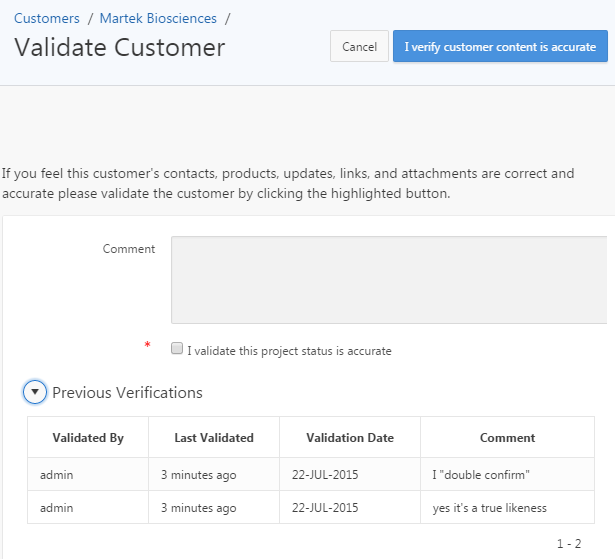This screenshot has width=615, height=559.
Task: Click the Previous Verifications heading
Action: click(x=127, y=393)
